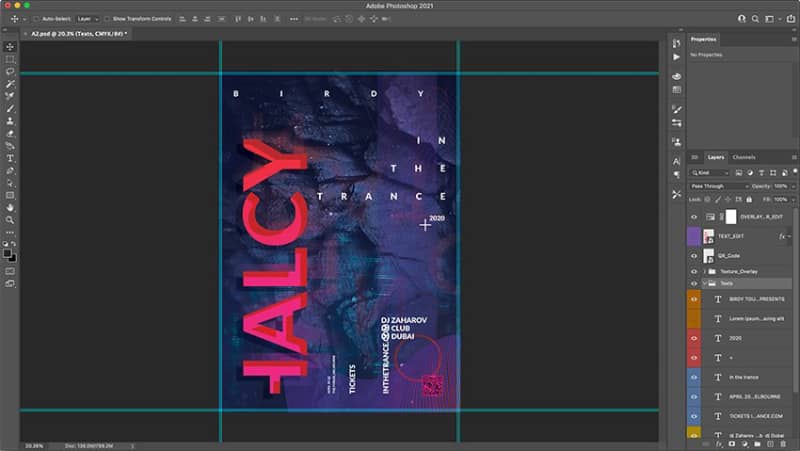The width and height of the screenshot is (800, 451).
Task: Click the foreground color swatch
Action: pyautogui.click(x=7, y=253)
